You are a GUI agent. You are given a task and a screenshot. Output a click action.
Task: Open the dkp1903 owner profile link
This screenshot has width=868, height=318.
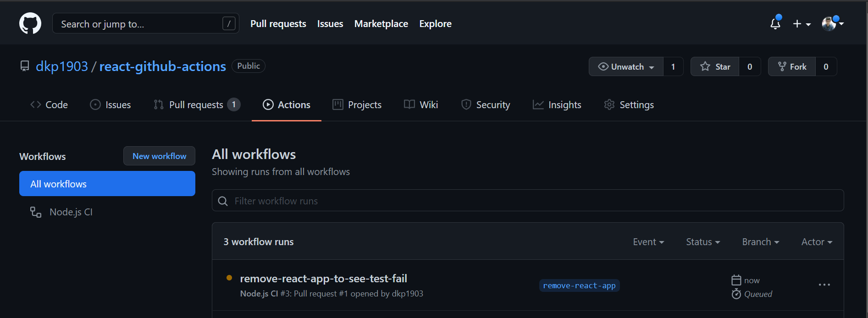click(62, 66)
